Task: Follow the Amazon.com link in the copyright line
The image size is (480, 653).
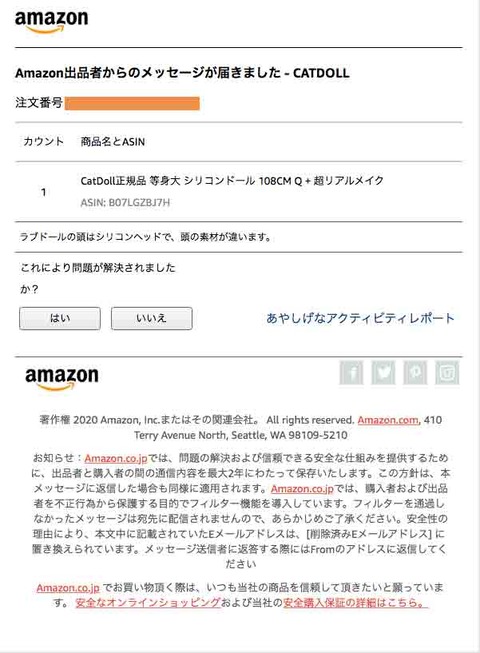Action: (x=388, y=420)
